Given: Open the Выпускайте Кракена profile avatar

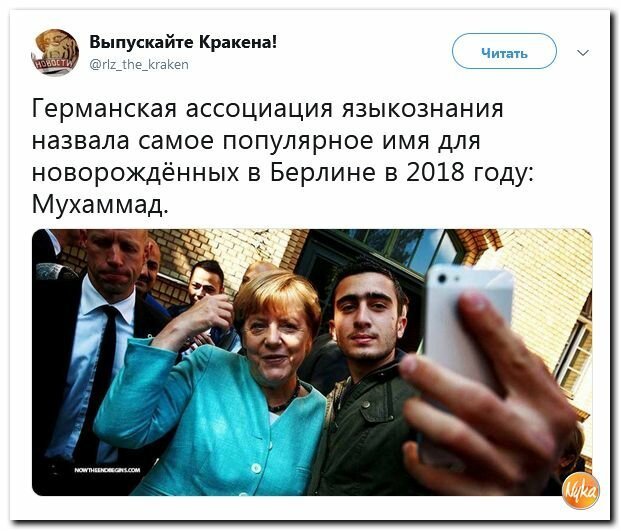Looking at the screenshot, I should pyautogui.click(x=55, y=52).
